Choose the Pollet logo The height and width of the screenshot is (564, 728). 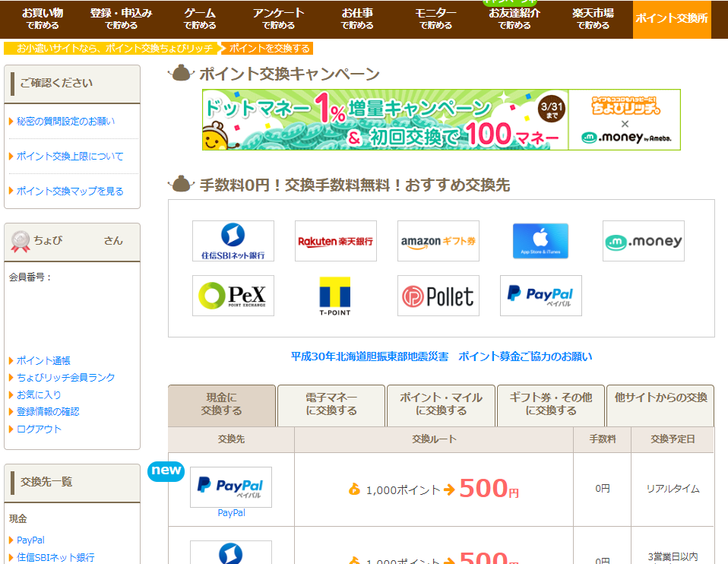point(438,296)
